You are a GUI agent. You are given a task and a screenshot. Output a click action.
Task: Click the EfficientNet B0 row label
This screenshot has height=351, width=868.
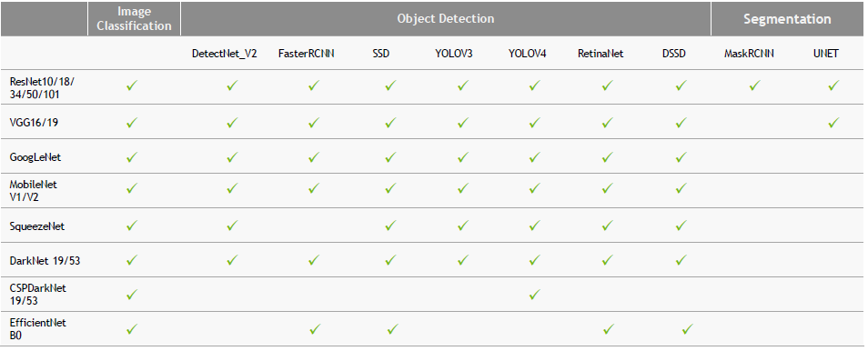pyautogui.click(x=37, y=329)
